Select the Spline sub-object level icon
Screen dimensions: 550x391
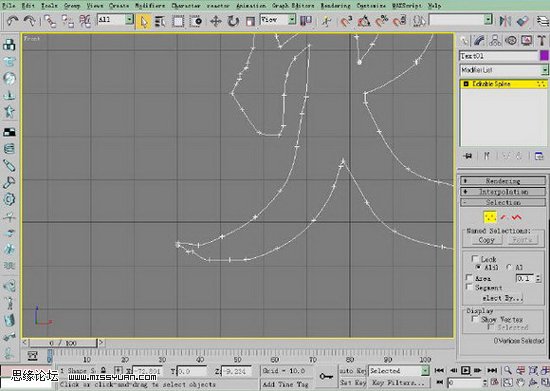coord(516,217)
